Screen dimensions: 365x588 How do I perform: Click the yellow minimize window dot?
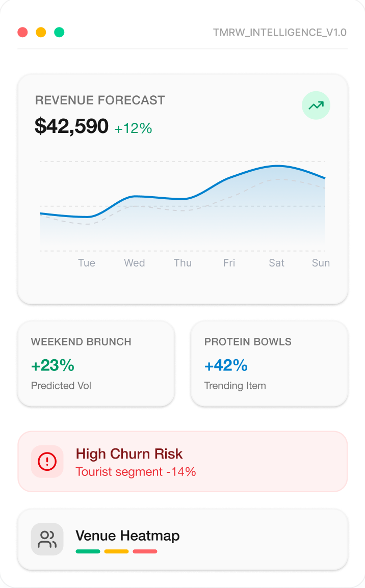point(41,33)
